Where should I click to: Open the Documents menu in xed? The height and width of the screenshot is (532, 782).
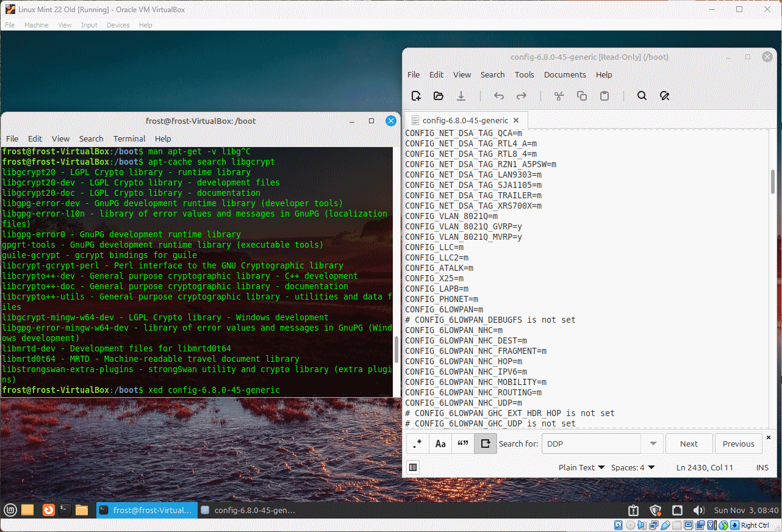pos(565,74)
